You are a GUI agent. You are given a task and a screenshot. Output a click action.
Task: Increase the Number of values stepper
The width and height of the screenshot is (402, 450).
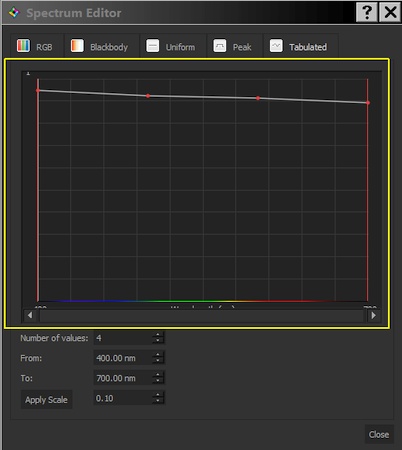tap(158, 335)
